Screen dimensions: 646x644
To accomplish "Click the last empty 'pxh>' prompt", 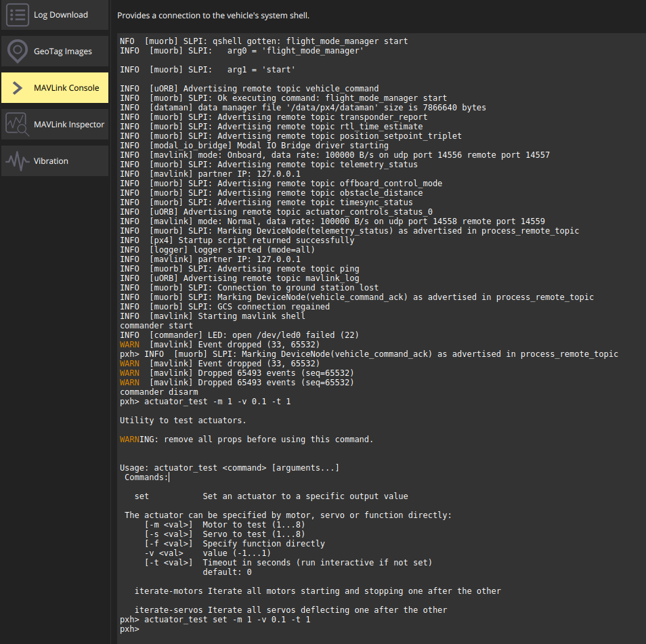I will 129,628.
